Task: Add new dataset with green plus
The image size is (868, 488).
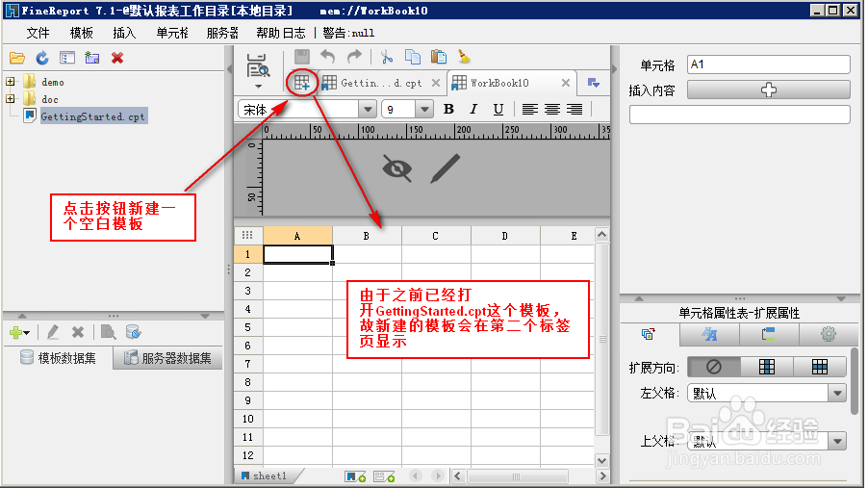Action: coord(19,332)
